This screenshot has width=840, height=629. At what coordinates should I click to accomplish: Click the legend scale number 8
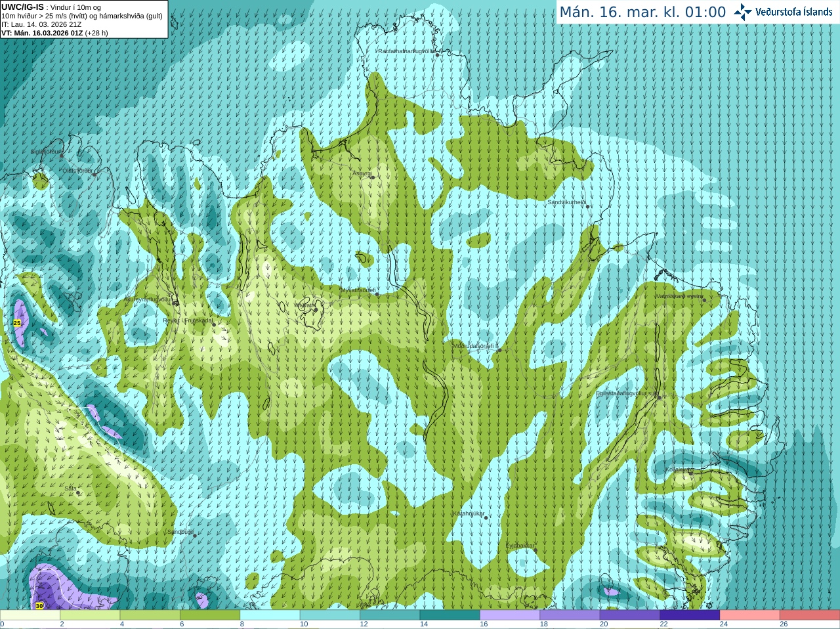[x=242, y=624]
